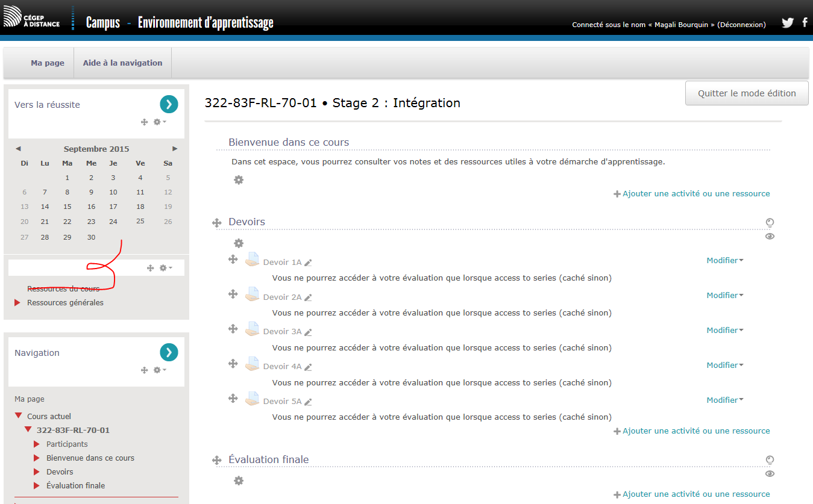
Task: Expand Ressources générales tree item
Action: [x=17, y=303]
